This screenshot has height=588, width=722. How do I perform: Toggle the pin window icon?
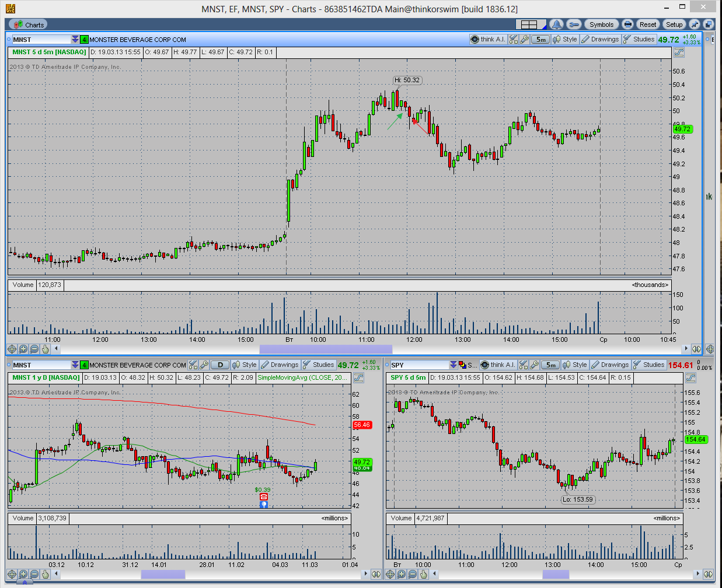point(695,24)
